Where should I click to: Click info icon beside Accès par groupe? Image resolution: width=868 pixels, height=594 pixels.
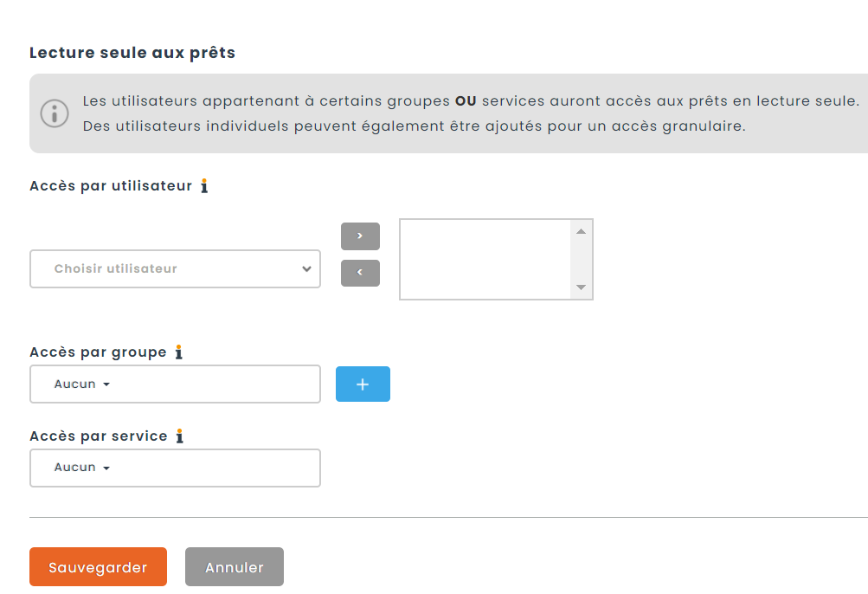(x=178, y=352)
